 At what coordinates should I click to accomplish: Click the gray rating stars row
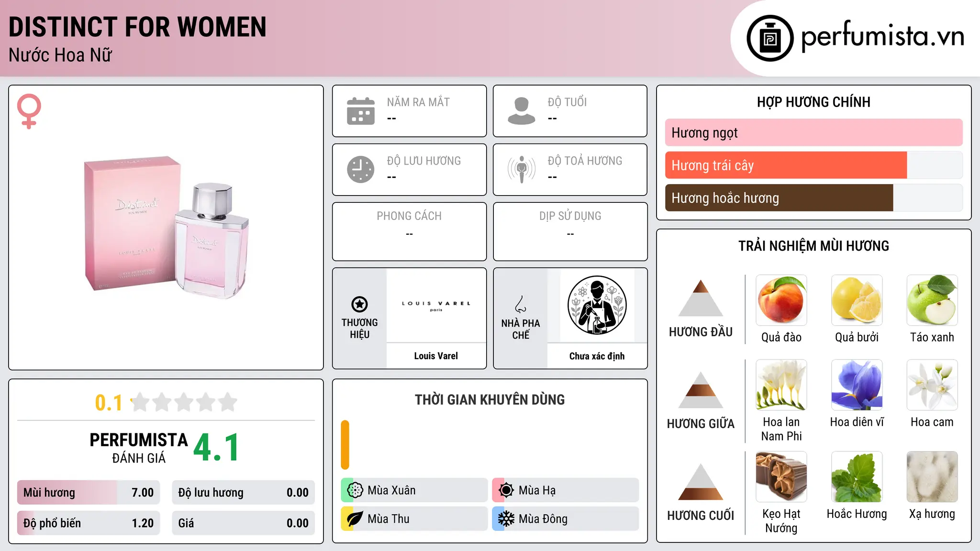(184, 402)
